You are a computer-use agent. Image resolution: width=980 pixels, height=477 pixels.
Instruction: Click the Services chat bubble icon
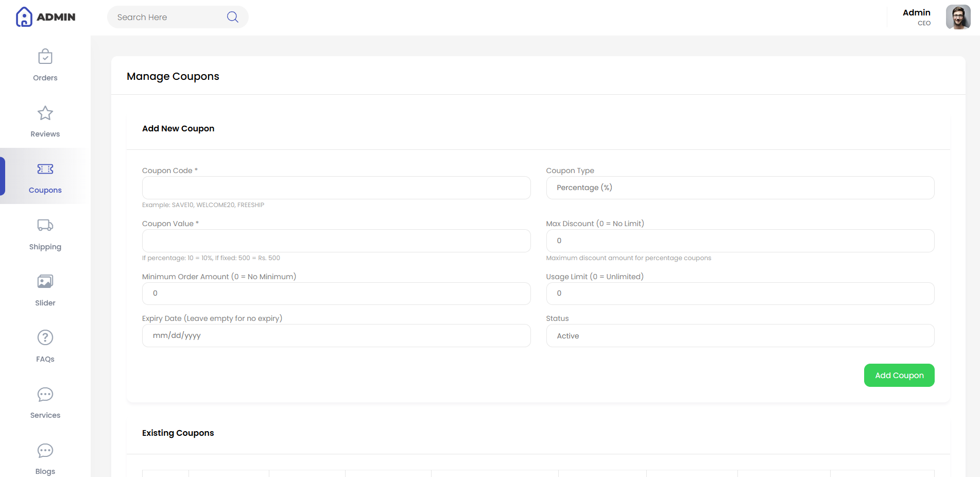click(45, 395)
